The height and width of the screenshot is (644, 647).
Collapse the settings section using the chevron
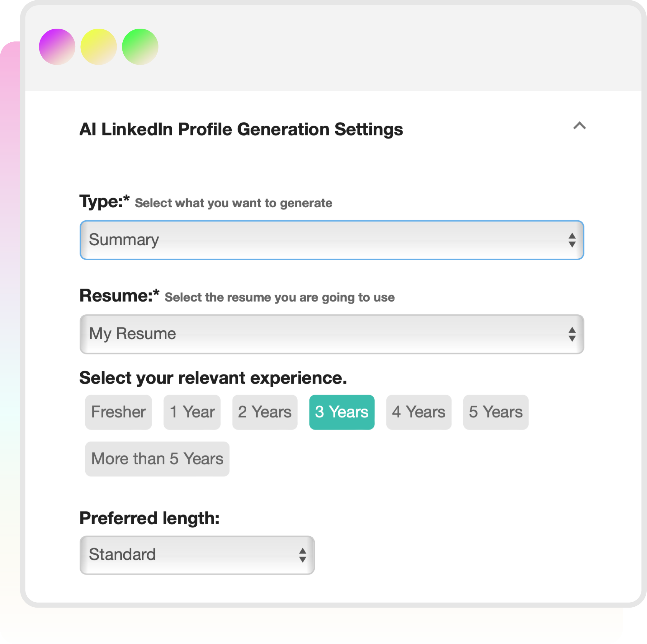click(x=579, y=126)
